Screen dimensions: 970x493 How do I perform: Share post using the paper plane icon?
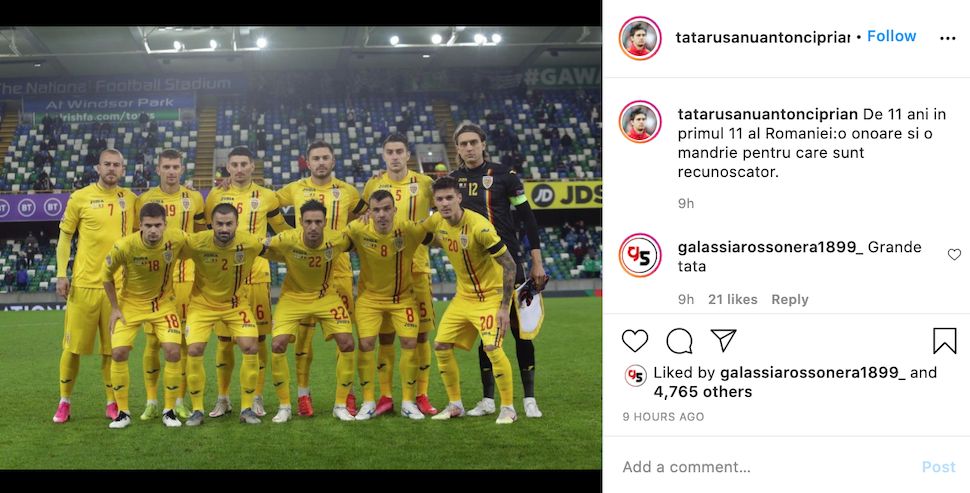[x=723, y=340]
